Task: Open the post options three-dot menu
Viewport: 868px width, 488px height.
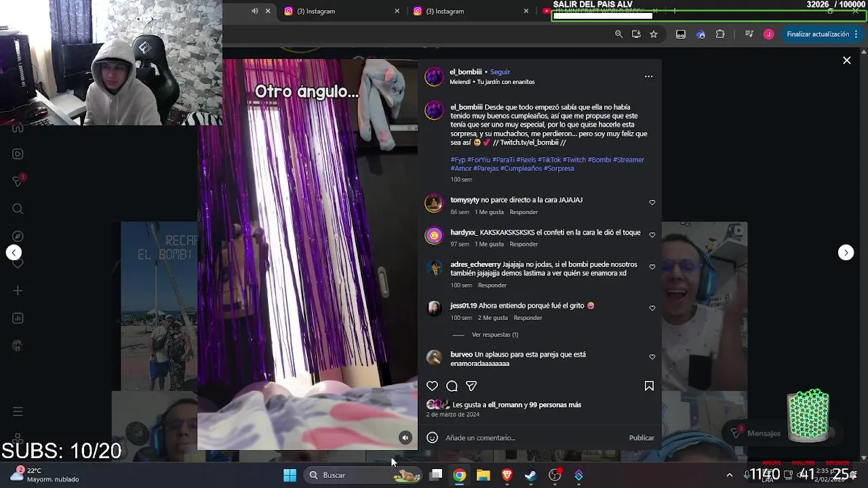Action: coord(648,77)
